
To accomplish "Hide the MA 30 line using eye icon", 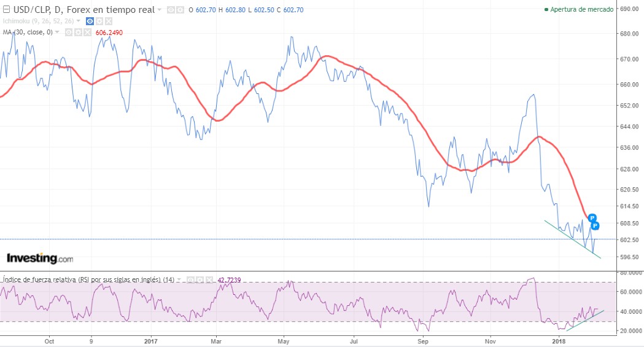I will point(69,32).
